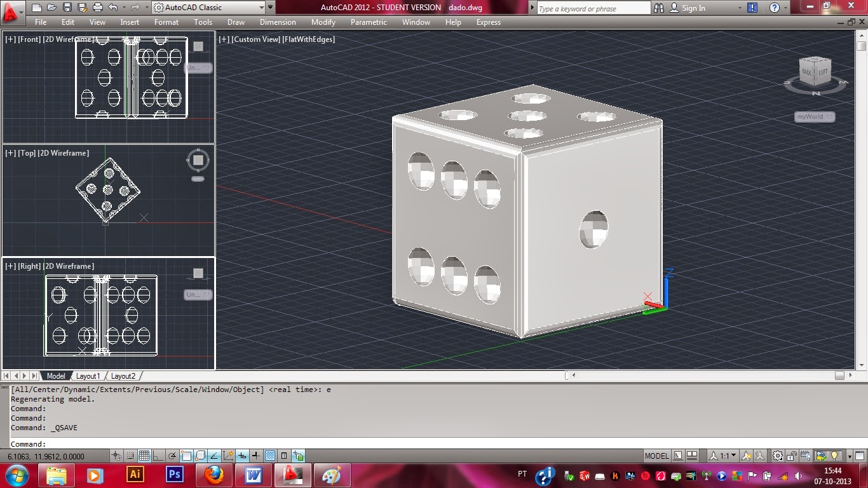
Task: Open the Autodesk Exchange icon
Action: click(752, 8)
